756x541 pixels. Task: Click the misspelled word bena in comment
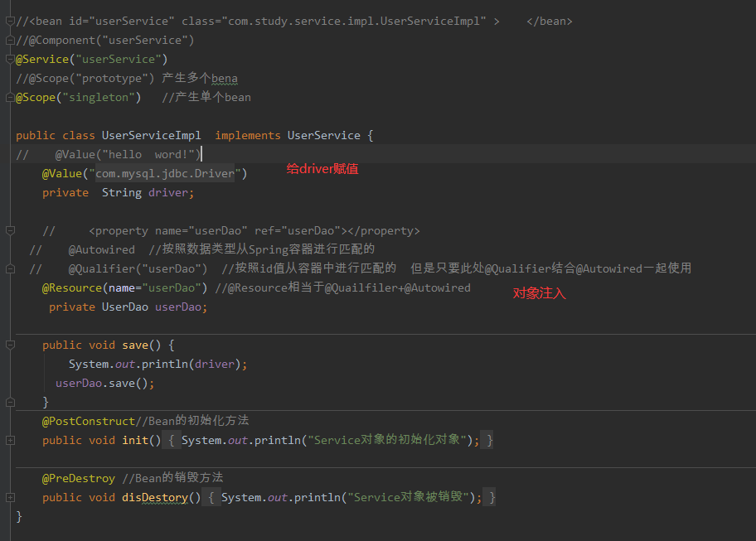point(224,78)
